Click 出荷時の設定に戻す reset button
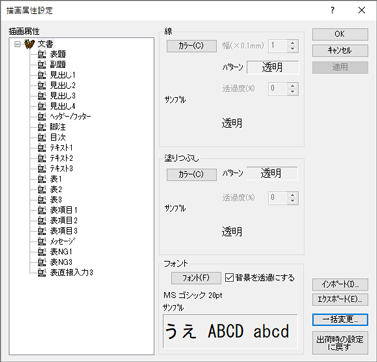This screenshot has width=377, height=362. [340, 343]
